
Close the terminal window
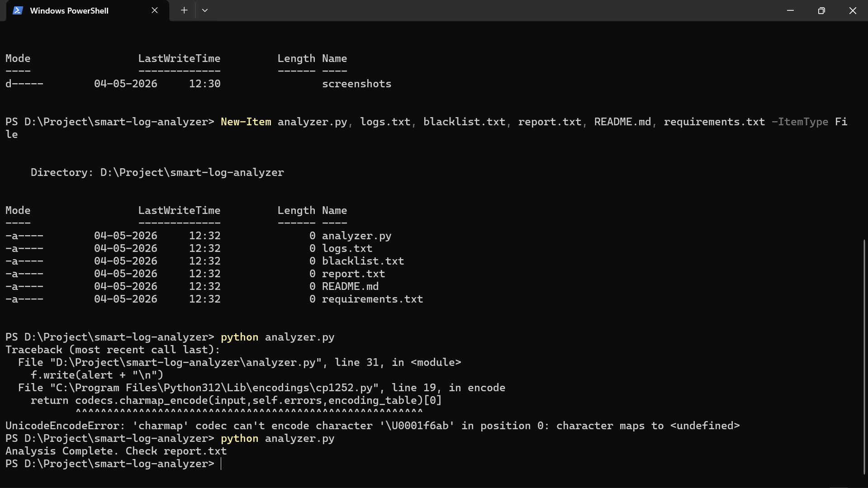click(x=853, y=10)
